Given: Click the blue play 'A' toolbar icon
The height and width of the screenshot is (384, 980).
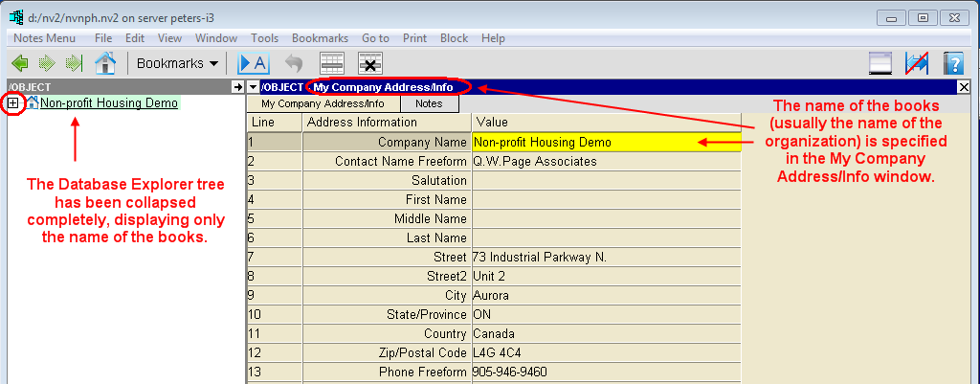Looking at the screenshot, I should click(254, 63).
